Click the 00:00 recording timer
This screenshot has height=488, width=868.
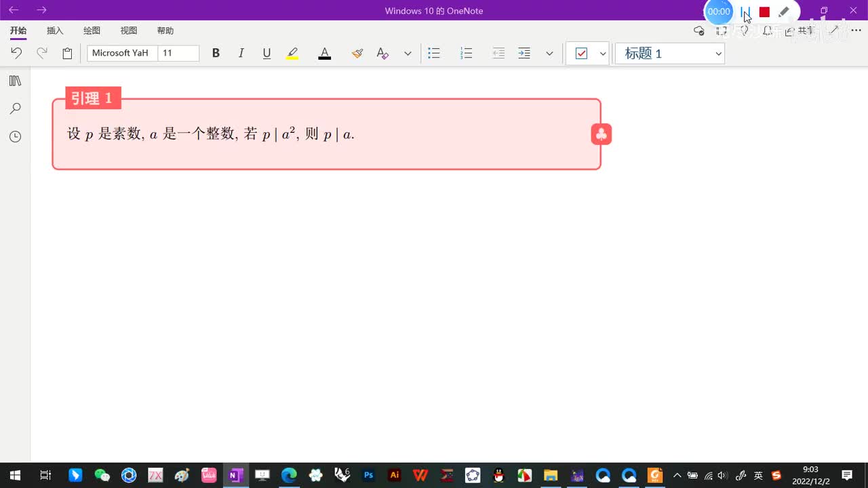tap(719, 12)
